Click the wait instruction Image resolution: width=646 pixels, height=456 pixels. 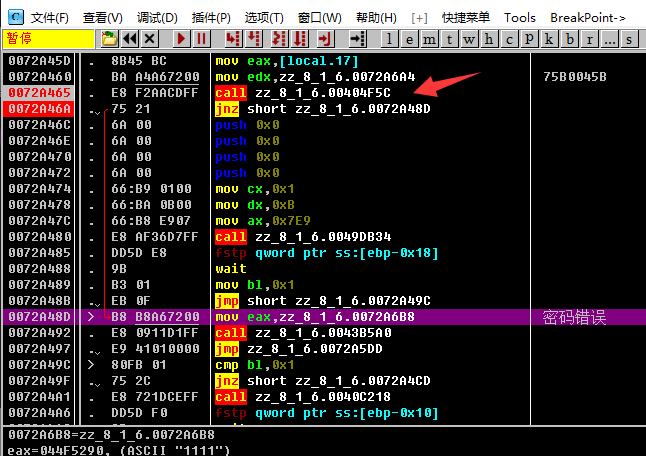click(x=231, y=269)
